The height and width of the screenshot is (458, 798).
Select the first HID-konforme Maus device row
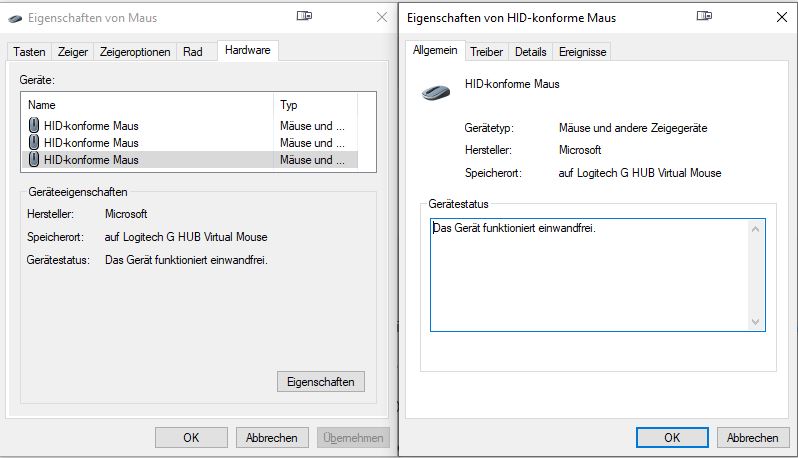click(190, 126)
